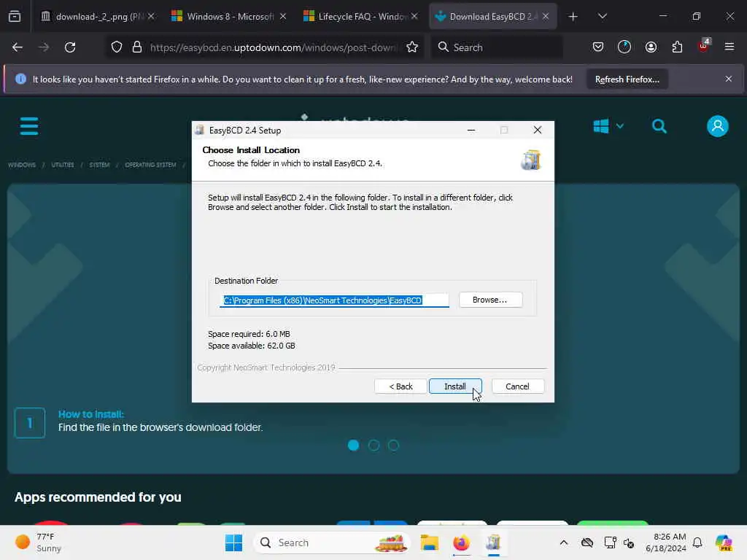Show hidden system tray icons
The height and width of the screenshot is (560, 747).
click(x=564, y=542)
